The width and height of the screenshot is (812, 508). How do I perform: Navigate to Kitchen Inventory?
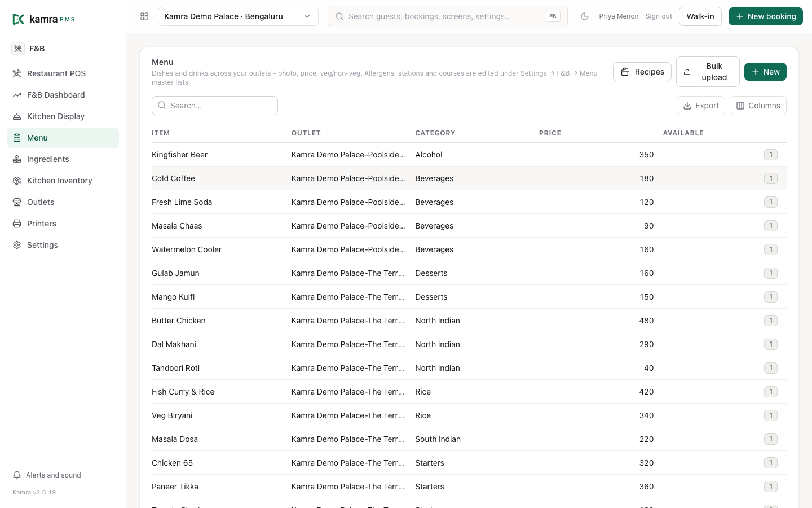pos(63,181)
